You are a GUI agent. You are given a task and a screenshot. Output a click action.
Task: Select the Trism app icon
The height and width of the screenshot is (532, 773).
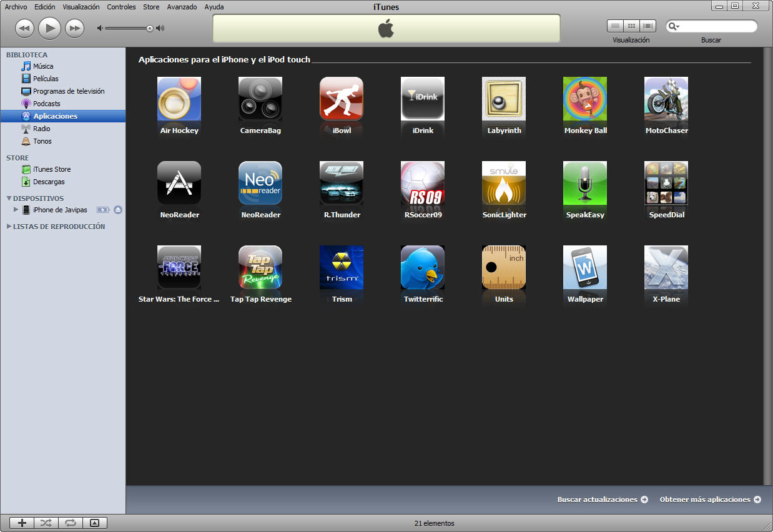(342, 267)
